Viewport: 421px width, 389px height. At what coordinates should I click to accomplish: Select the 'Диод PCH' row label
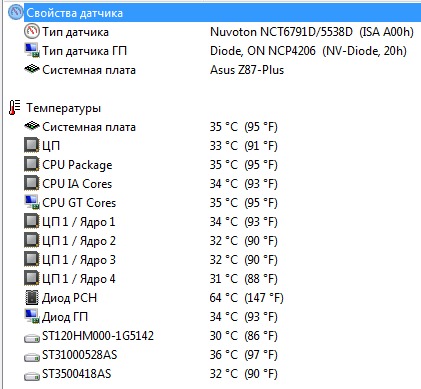69,298
